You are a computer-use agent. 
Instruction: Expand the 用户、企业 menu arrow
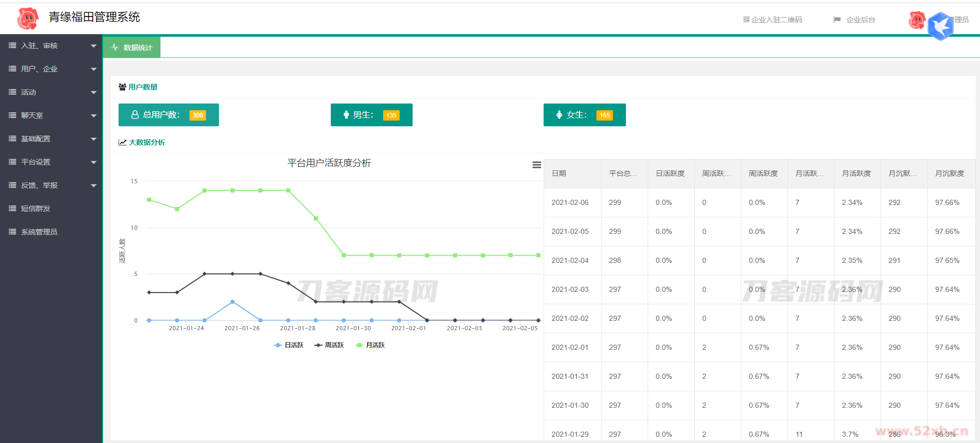(x=94, y=69)
